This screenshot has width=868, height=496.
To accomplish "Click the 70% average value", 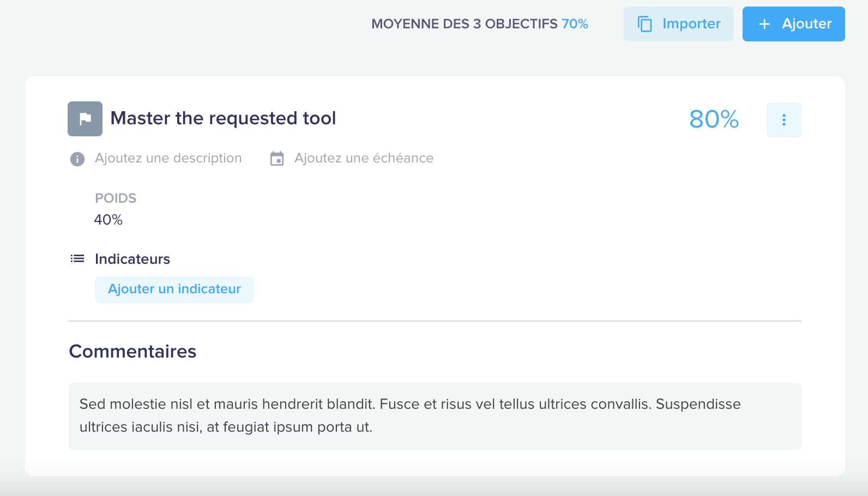I will click(x=575, y=24).
